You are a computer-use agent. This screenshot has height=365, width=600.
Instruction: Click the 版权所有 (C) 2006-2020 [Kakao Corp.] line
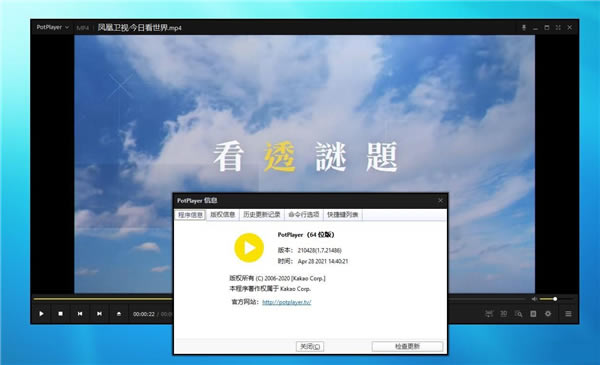tap(277, 278)
